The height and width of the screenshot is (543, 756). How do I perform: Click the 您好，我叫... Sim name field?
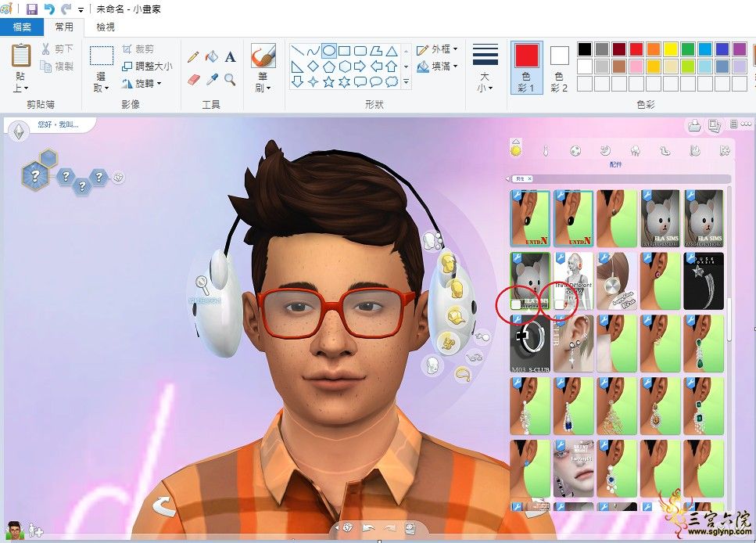pos(58,124)
